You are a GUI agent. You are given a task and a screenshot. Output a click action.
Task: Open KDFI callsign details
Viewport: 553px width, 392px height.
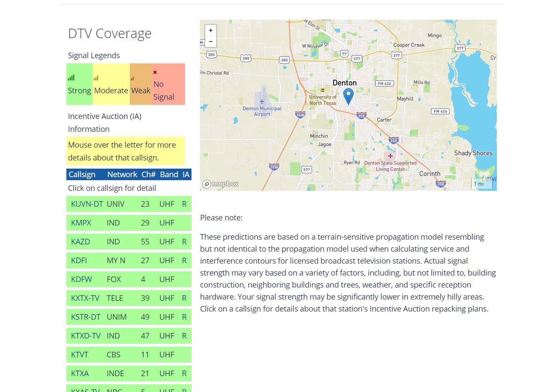tap(79, 261)
